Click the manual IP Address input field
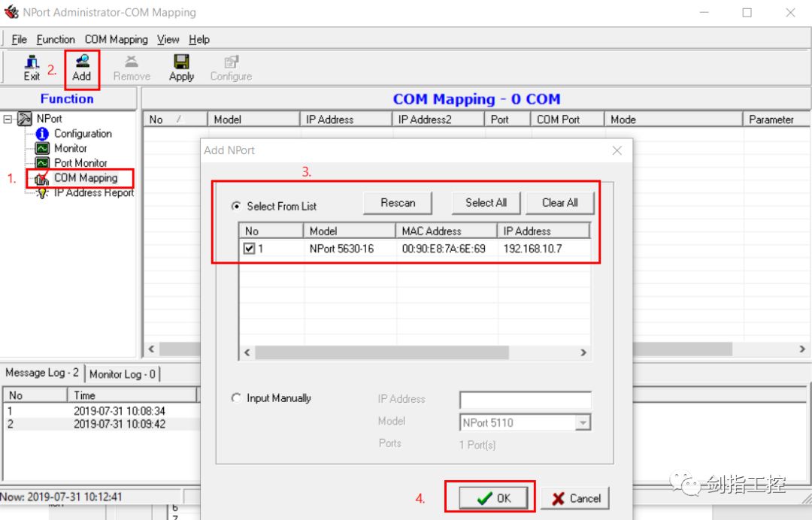 point(525,400)
